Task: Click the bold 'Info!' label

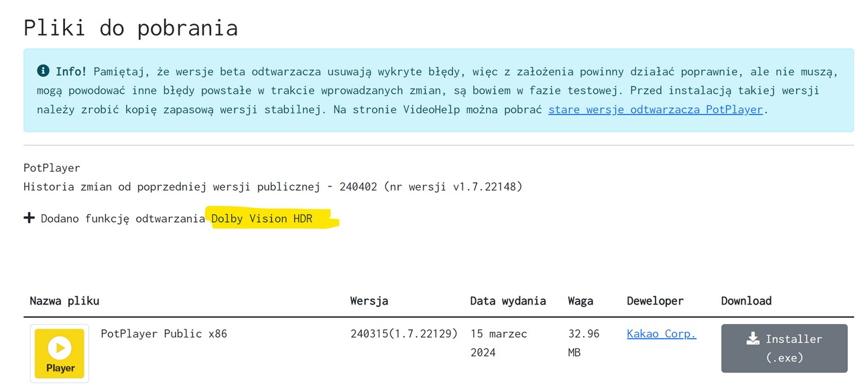Action: [71, 71]
